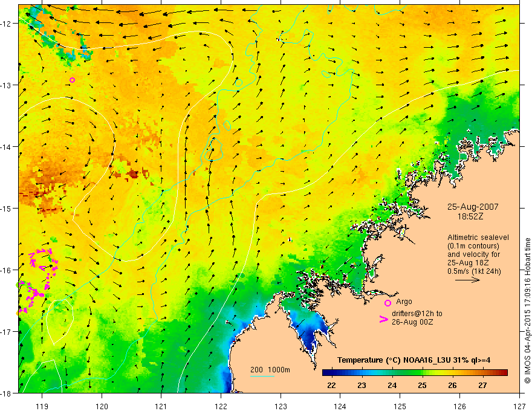Click the latitude axis label -14
This screenshot has width=532, height=411.
pyautogui.click(x=7, y=147)
